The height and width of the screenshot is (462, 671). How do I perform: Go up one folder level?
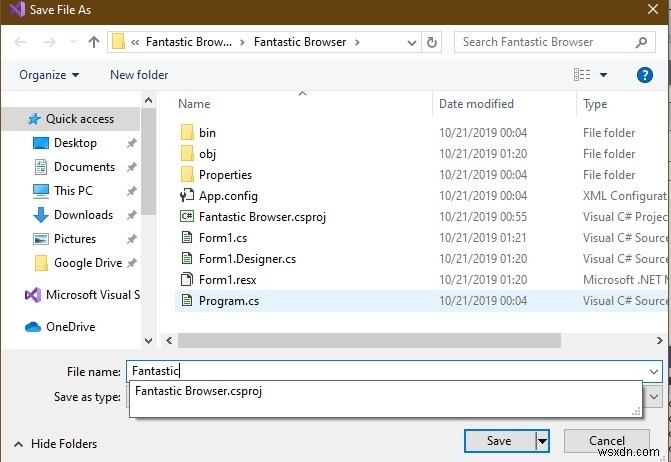point(94,42)
